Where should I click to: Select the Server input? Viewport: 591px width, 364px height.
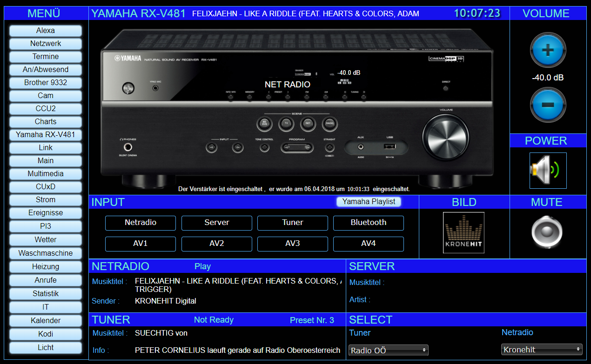point(217,223)
